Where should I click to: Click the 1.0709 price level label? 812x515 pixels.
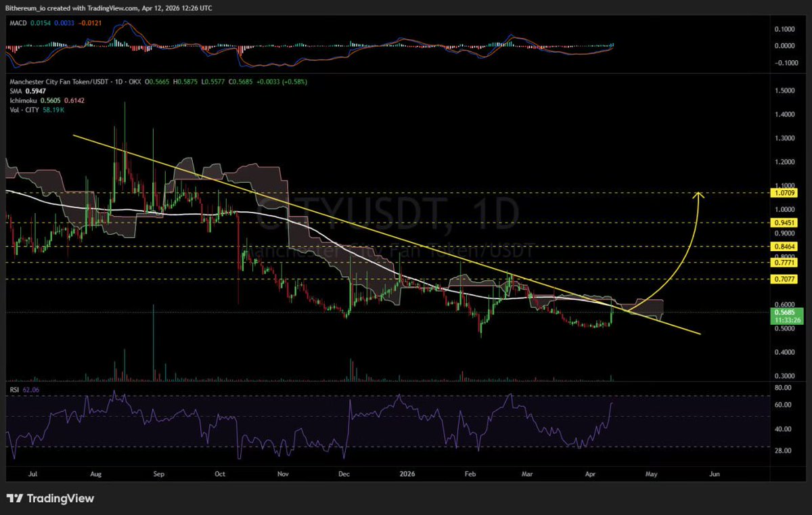coord(784,193)
